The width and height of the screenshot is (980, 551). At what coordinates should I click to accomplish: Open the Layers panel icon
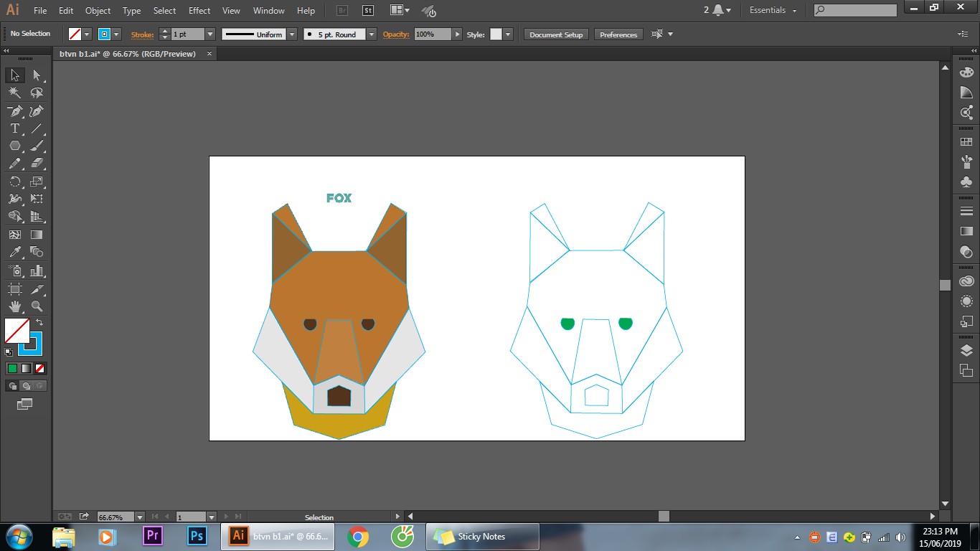click(x=966, y=351)
